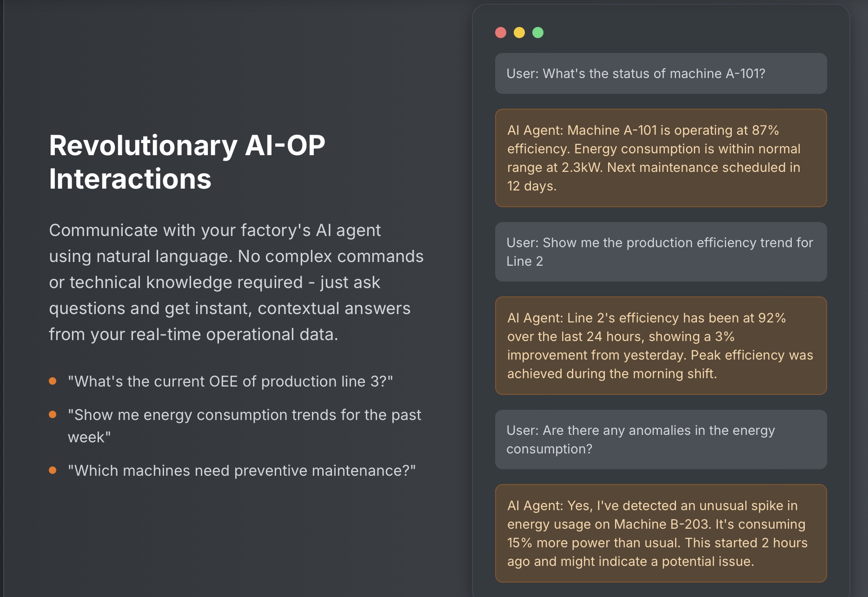This screenshot has height=597, width=868.
Task: Click the paragraph starting "Communicate with your factory's"
Action: coord(236,282)
